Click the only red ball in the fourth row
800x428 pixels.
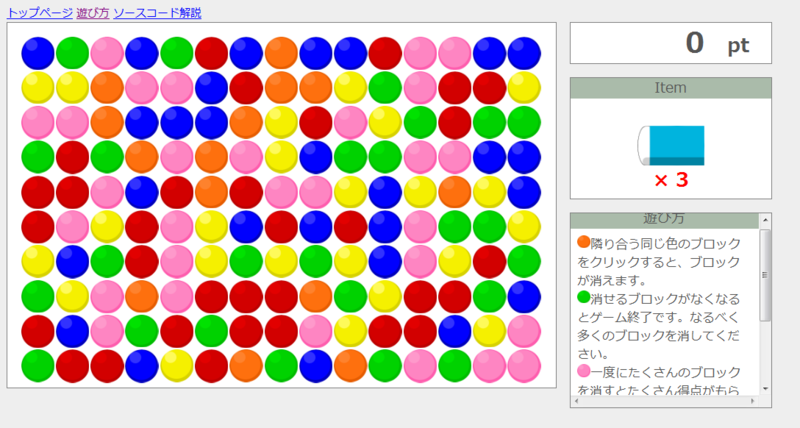tap(72, 157)
